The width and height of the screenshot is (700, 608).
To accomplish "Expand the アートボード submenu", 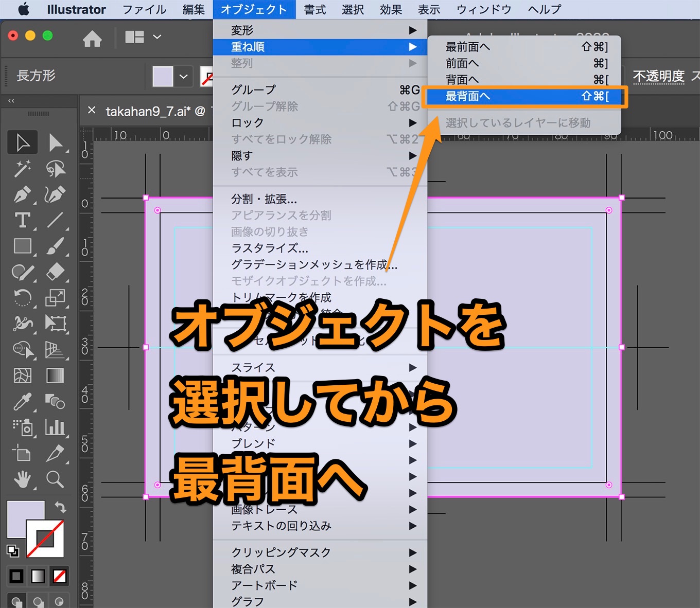I will coord(320,585).
